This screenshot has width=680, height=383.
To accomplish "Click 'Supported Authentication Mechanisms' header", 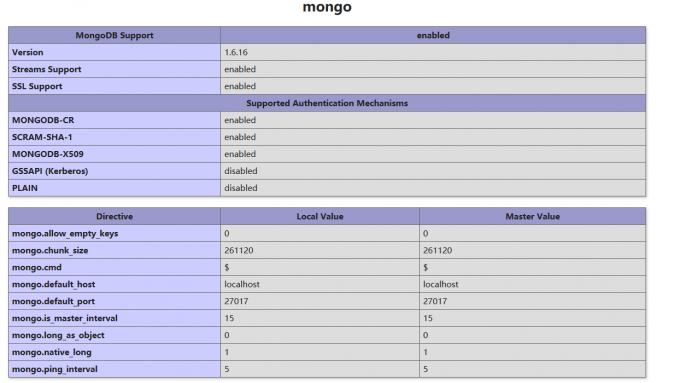I will 327,103.
